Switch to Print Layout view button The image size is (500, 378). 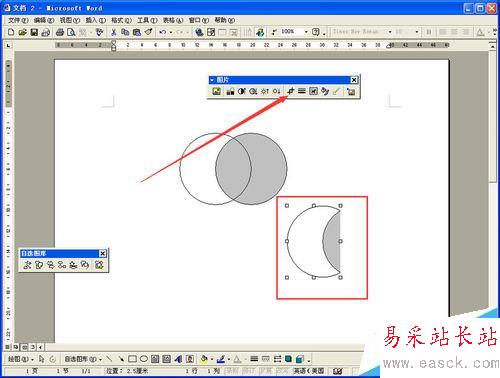click(x=24, y=347)
